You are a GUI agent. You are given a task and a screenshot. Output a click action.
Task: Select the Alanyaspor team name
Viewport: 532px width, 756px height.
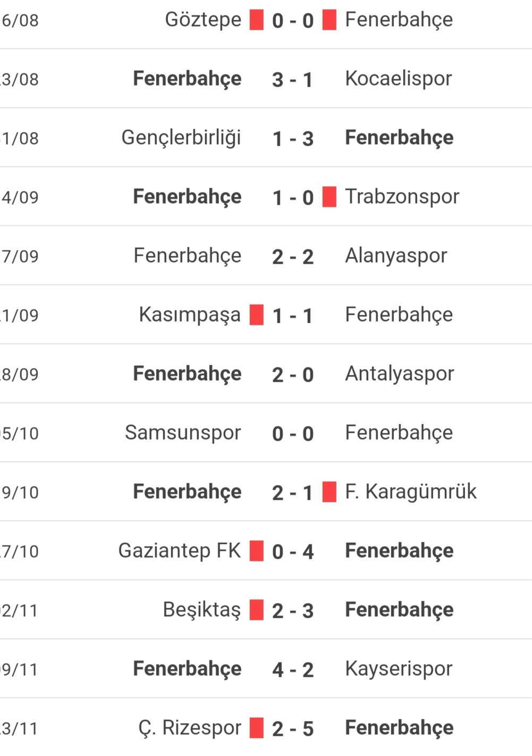(396, 256)
